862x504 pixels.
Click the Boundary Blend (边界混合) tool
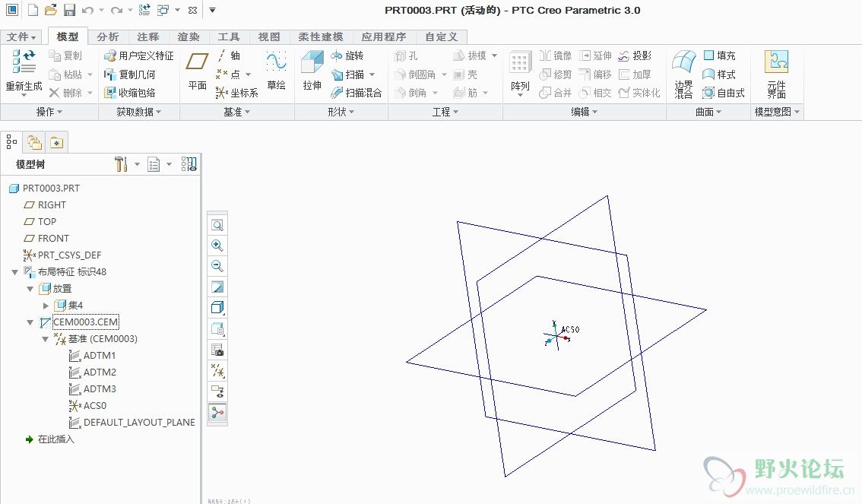tap(684, 74)
